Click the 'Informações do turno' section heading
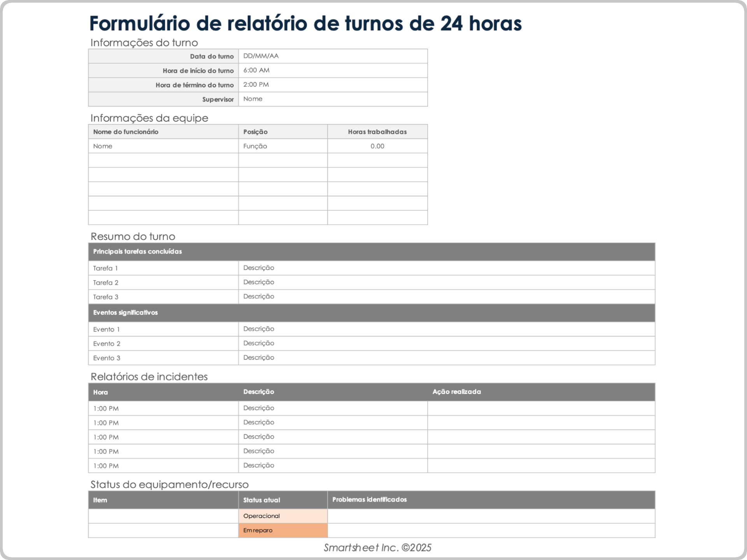Image resolution: width=747 pixels, height=560 pixels. coord(144,42)
